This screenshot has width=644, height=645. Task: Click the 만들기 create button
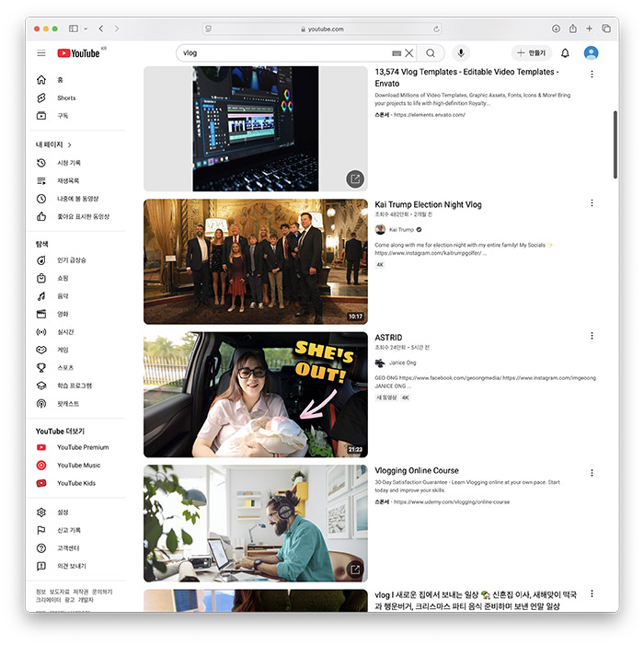531,53
